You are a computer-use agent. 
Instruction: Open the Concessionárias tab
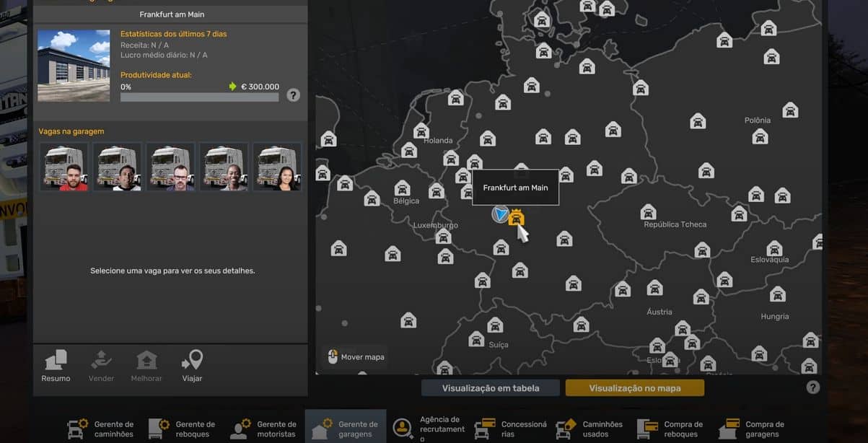coord(511,429)
